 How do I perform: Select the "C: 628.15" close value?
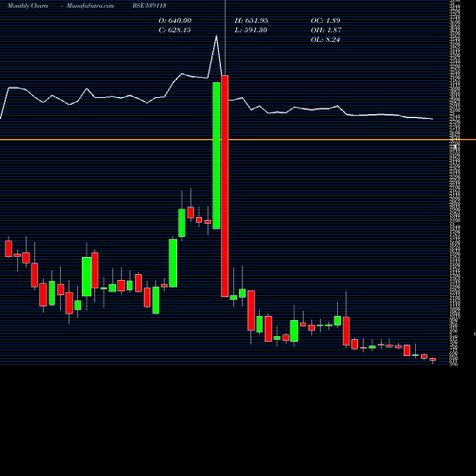[x=174, y=30]
